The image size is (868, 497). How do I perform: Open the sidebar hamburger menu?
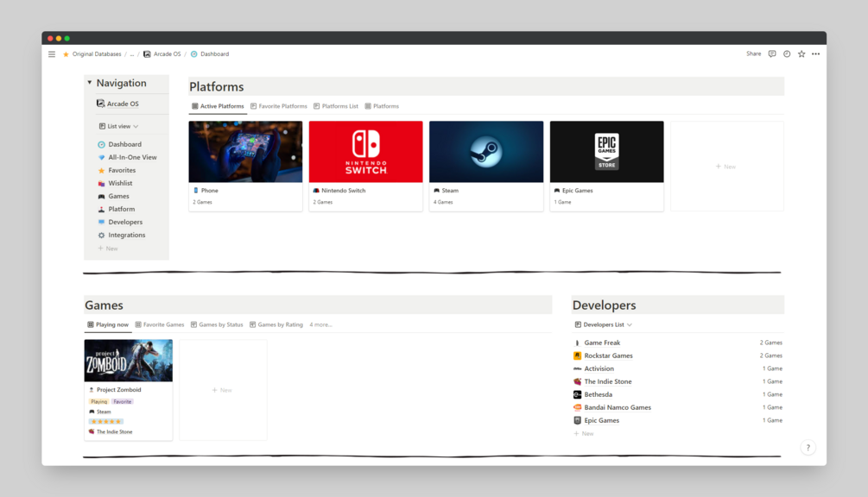point(52,54)
